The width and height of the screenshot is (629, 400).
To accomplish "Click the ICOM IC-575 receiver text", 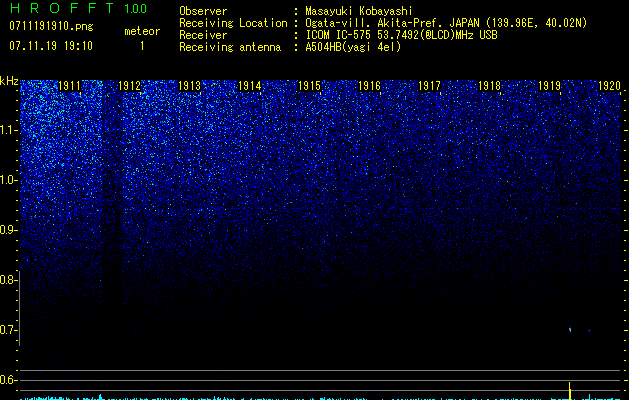I will click(x=401, y=35).
